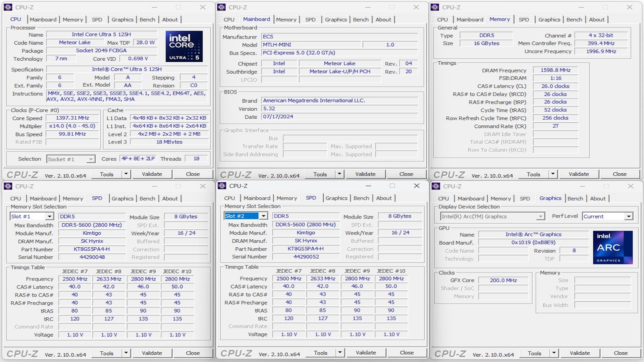The width and height of the screenshot is (644, 362).
Task: Select the Graphics tab in top-right window
Action: point(550,19)
